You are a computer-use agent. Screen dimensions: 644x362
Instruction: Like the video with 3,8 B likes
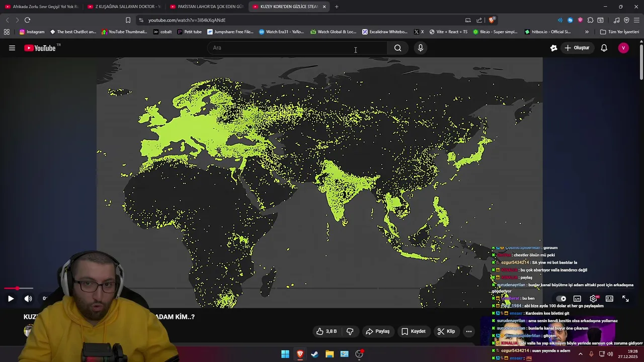point(326,331)
